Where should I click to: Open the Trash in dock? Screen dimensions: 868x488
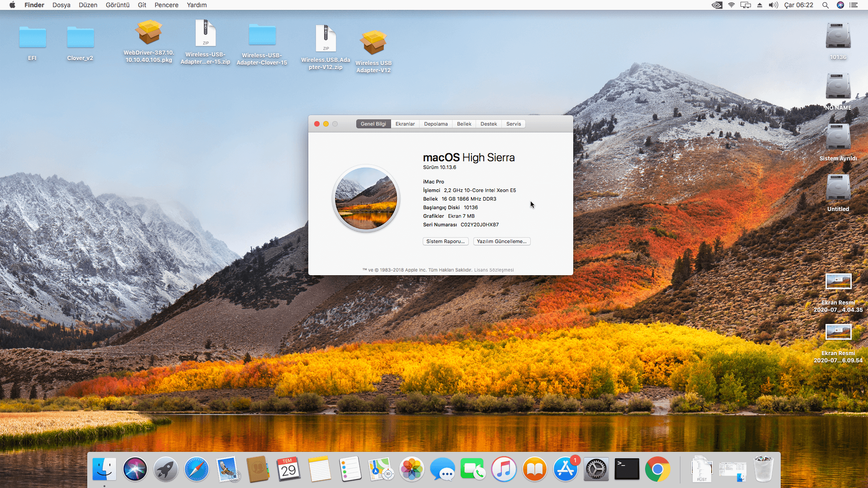point(763,469)
